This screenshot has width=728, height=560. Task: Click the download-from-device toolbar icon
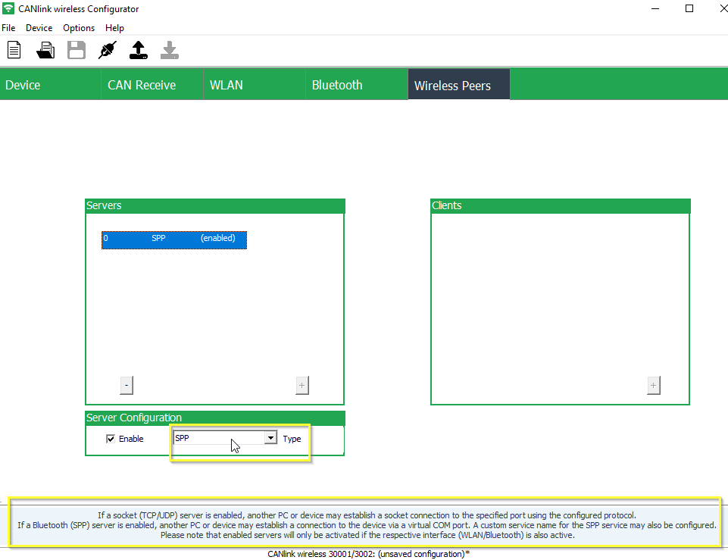[169, 50]
